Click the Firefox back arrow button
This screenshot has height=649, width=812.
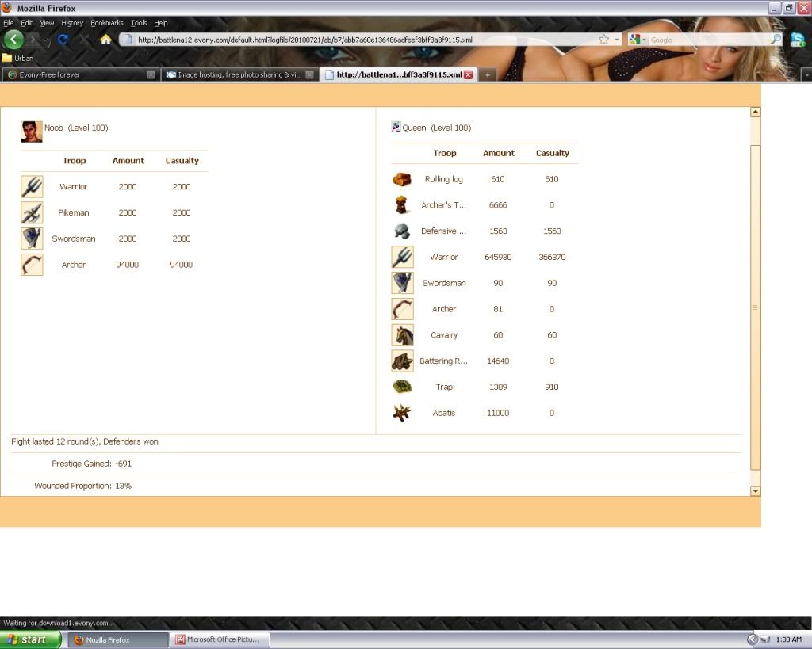pyautogui.click(x=14, y=40)
